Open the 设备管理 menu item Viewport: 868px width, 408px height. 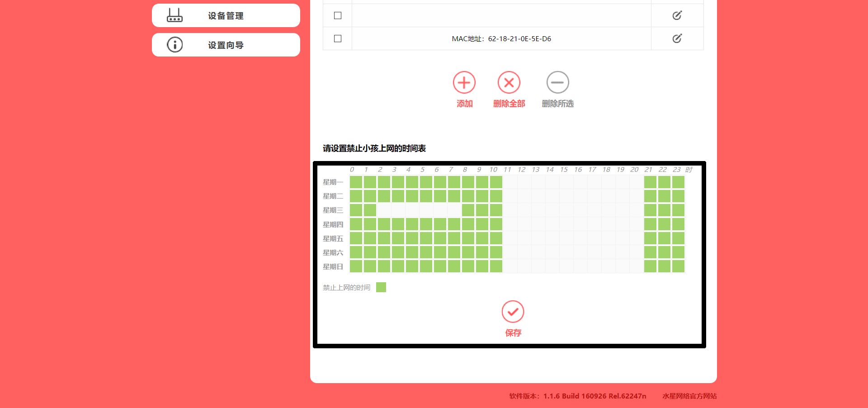(226, 16)
